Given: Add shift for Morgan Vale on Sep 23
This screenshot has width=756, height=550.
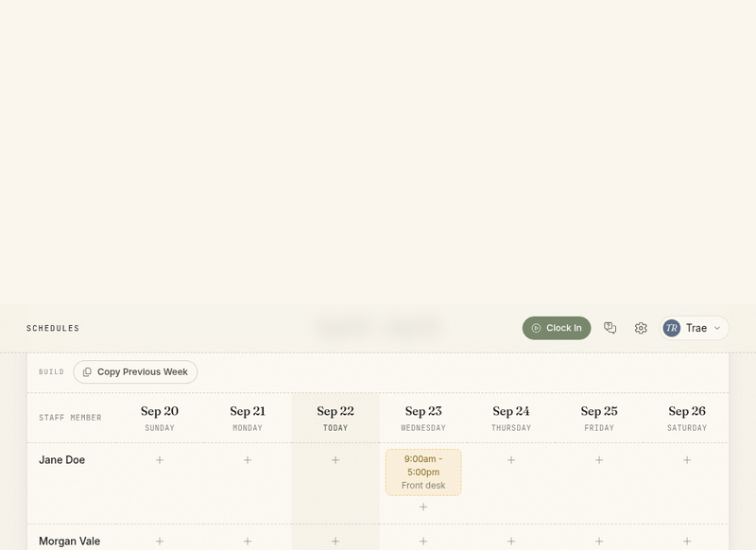Looking at the screenshot, I should (x=423, y=541).
